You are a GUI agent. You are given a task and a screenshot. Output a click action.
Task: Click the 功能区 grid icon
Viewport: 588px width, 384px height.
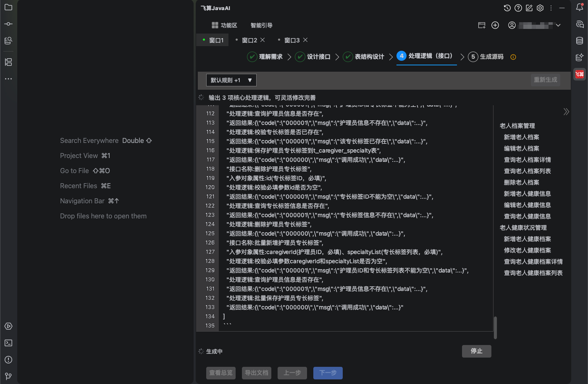pyautogui.click(x=215, y=25)
